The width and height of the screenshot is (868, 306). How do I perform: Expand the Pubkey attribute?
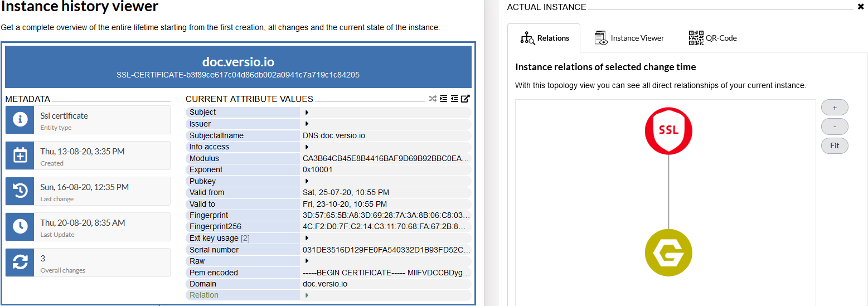click(x=307, y=181)
